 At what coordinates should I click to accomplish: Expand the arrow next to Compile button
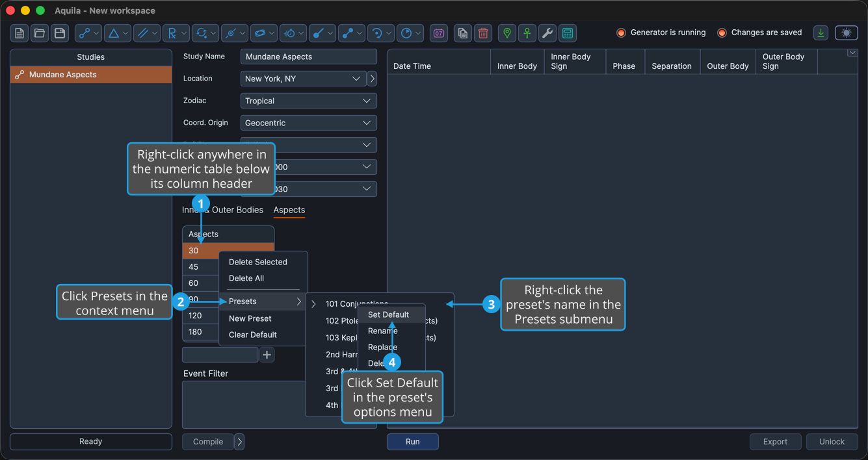(x=239, y=442)
